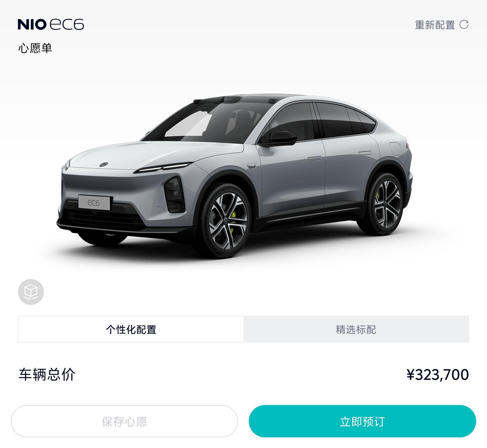Open the 3D cube viewer icon
This screenshot has width=487, height=448.
(x=31, y=292)
